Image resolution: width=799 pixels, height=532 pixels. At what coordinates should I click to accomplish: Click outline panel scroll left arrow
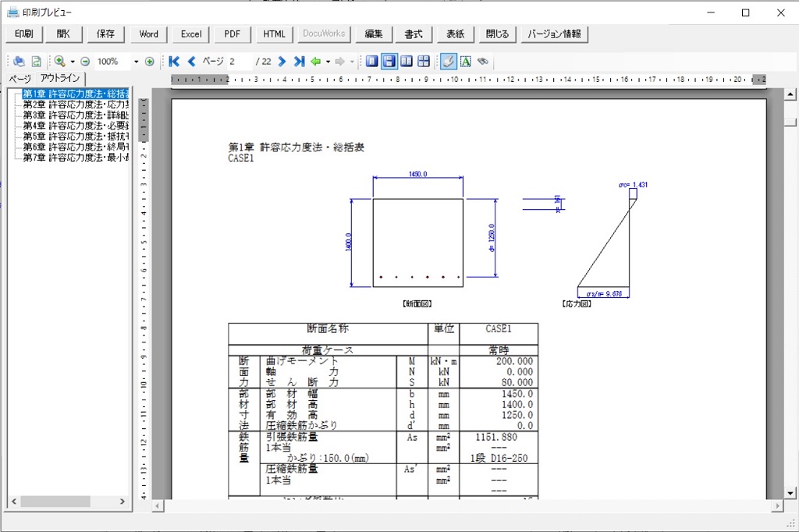click(x=14, y=502)
